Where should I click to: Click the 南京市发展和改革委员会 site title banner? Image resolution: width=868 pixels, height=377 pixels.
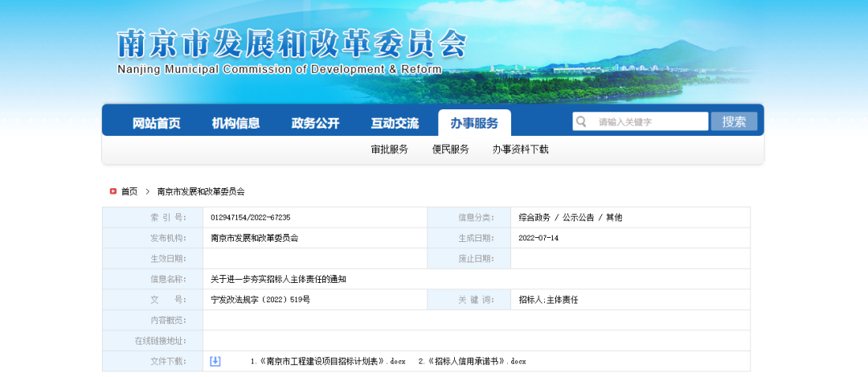[x=292, y=44]
